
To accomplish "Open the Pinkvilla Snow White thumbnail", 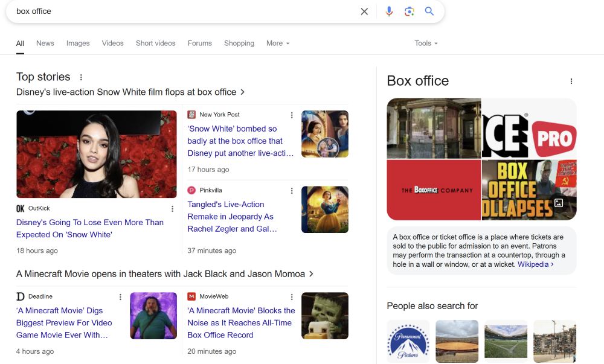I will click(x=325, y=209).
